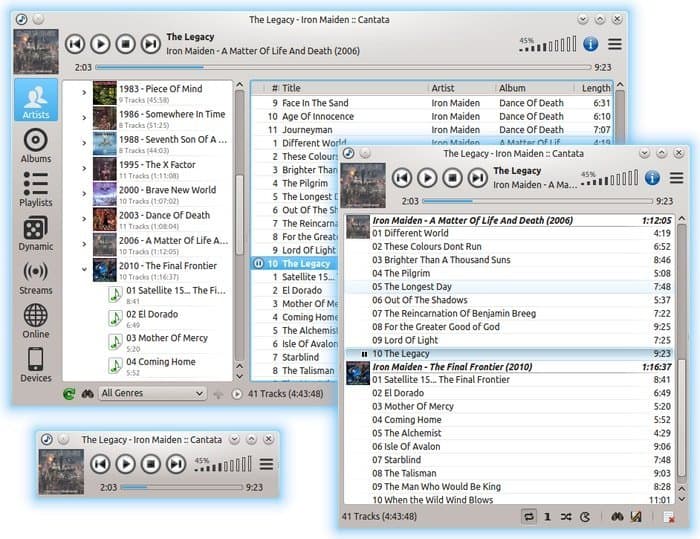
Task: Select Journeyman in the play queue
Action: (x=432, y=130)
